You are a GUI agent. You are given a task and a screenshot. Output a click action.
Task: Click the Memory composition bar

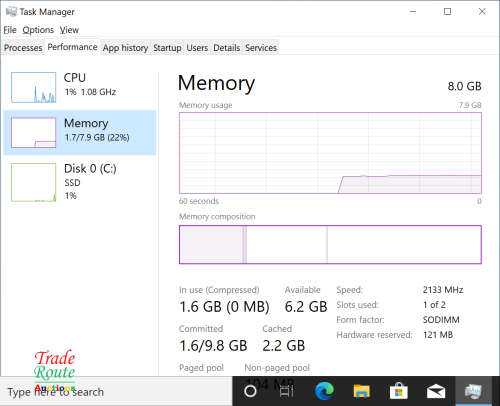pos(330,244)
